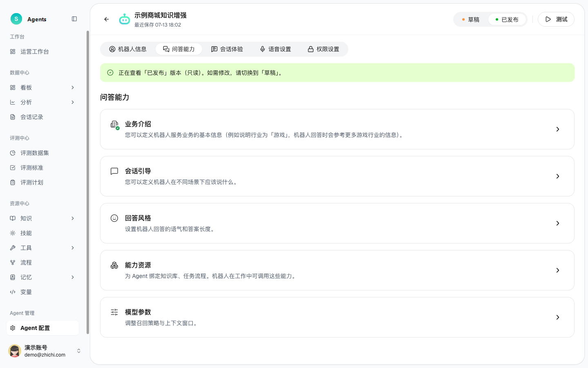Expand the 知识 submenu chevron

[x=73, y=218]
